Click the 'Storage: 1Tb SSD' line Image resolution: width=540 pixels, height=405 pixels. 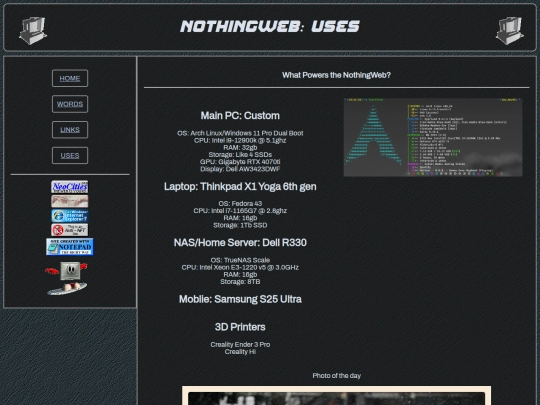coord(240,225)
